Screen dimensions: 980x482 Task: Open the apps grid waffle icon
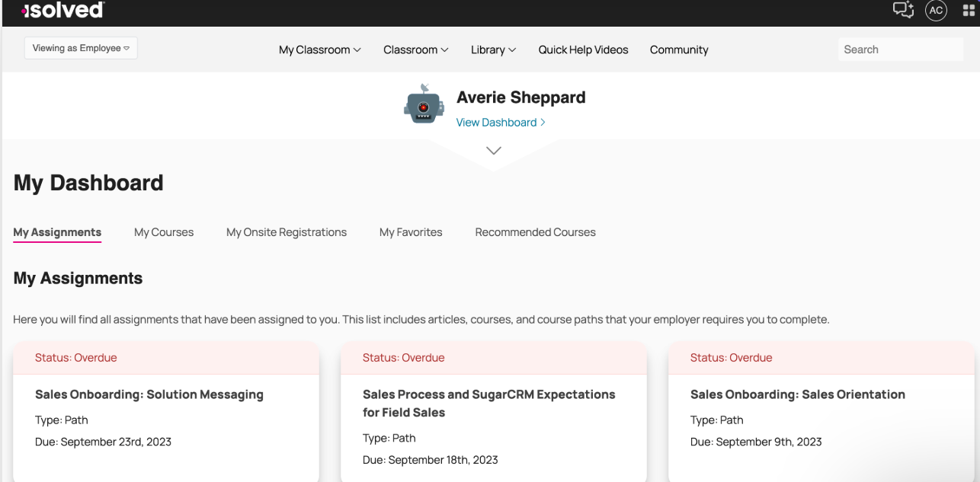(969, 11)
